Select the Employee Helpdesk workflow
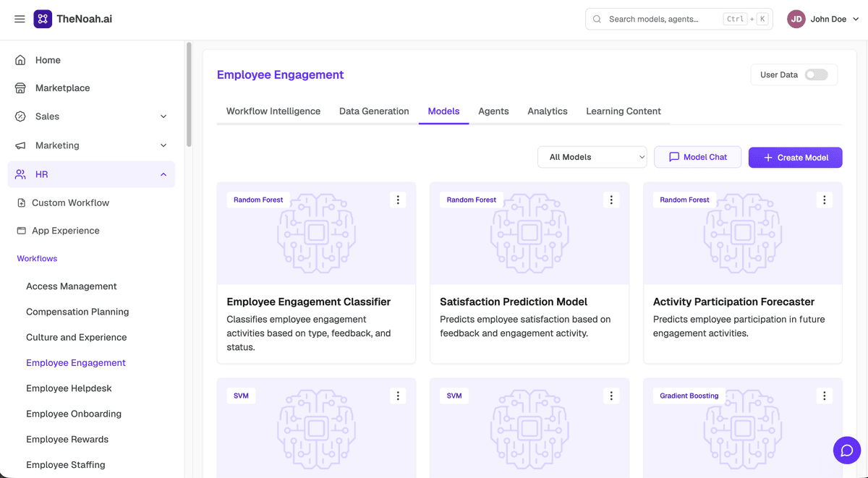The height and width of the screenshot is (478, 868). (69, 388)
